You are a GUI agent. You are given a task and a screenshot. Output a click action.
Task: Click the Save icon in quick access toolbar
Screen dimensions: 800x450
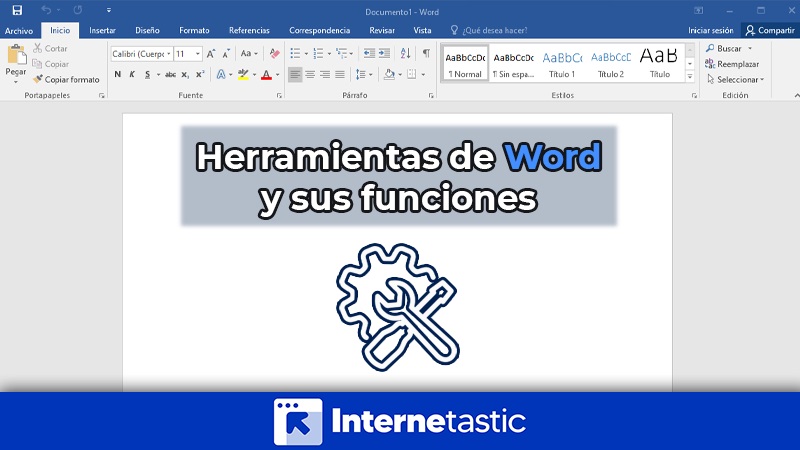click(17, 10)
